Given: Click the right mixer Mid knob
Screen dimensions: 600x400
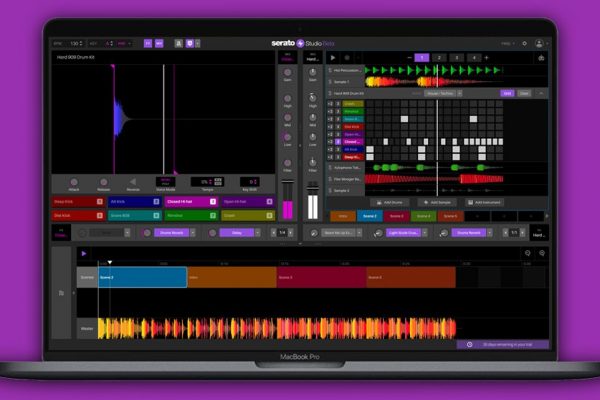Looking at the screenshot, I should pos(313,118).
